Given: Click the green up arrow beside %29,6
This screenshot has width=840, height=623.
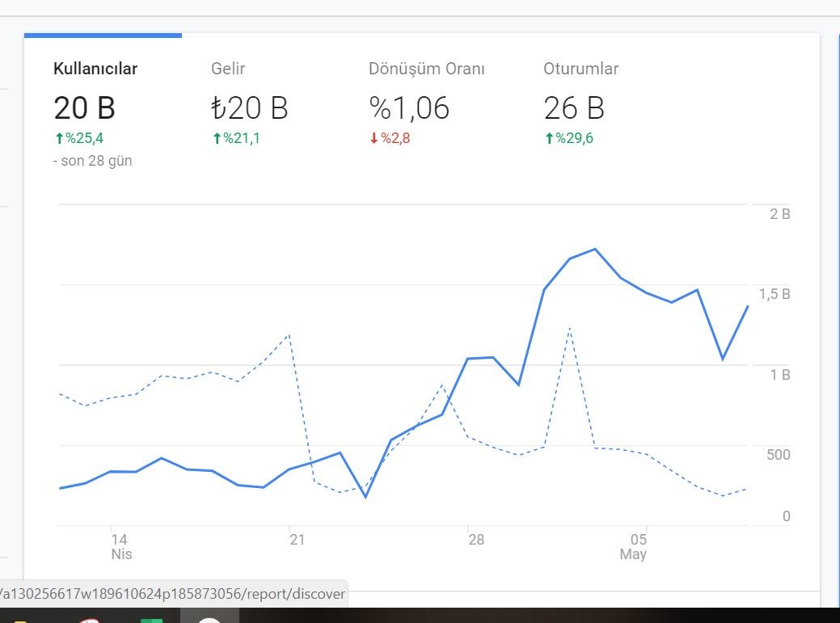Looking at the screenshot, I should pyautogui.click(x=549, y=139).
